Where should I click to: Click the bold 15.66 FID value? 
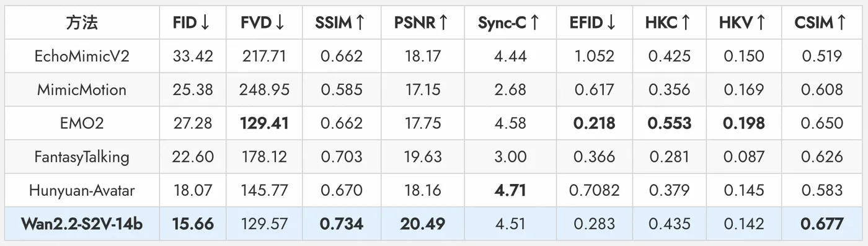193,224
